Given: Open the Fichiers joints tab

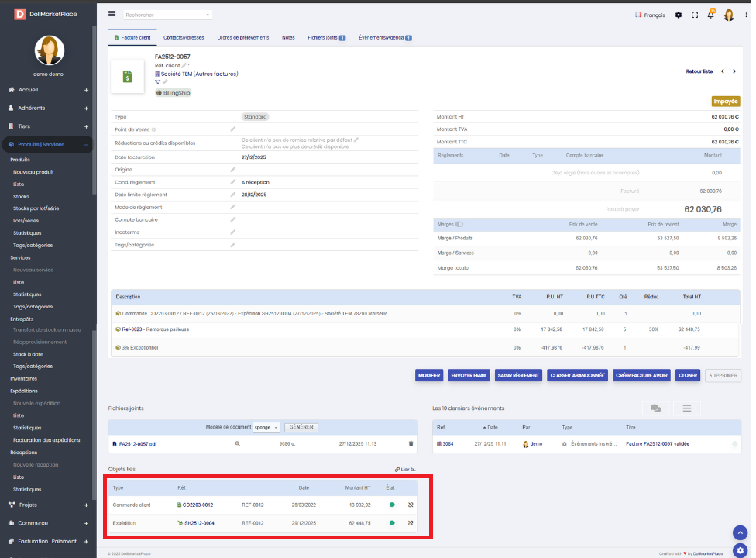Looking at the screenshot, I should (x=325, y=37).
